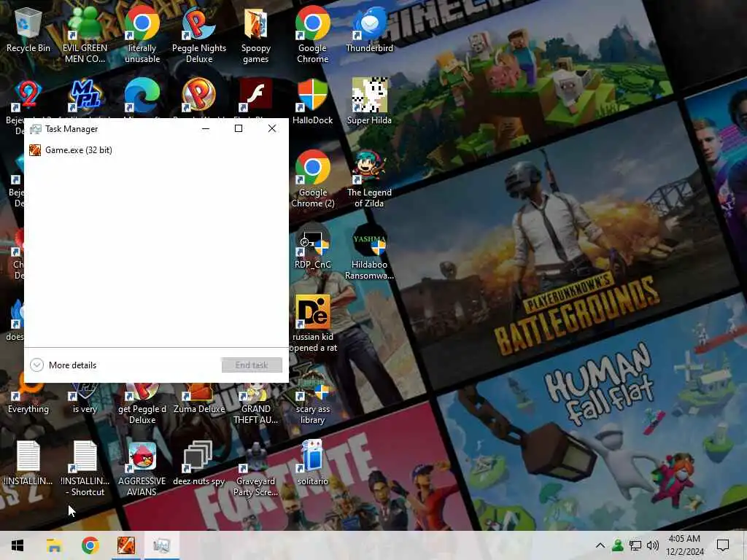The width and height of the screenshot is (747, 560).
Task: Open the volume control tray icon
Action: [x=653, y=545]
